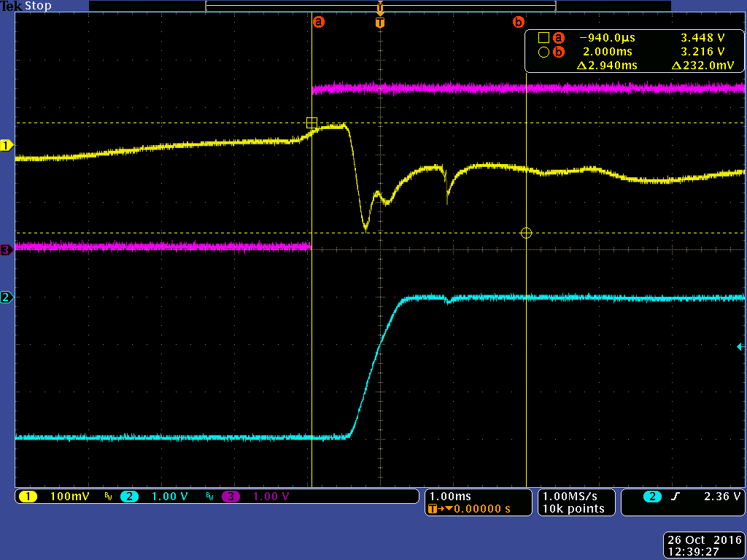The image size is (747, 560).
Task: Click cursor a voltage 3.448 V
Action: pos(703,38)
